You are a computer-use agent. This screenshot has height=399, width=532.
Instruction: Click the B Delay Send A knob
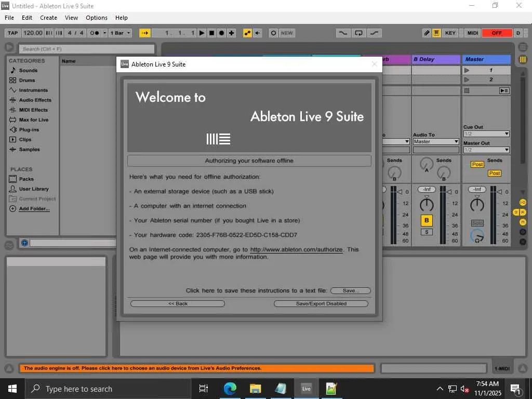point(427,164)
